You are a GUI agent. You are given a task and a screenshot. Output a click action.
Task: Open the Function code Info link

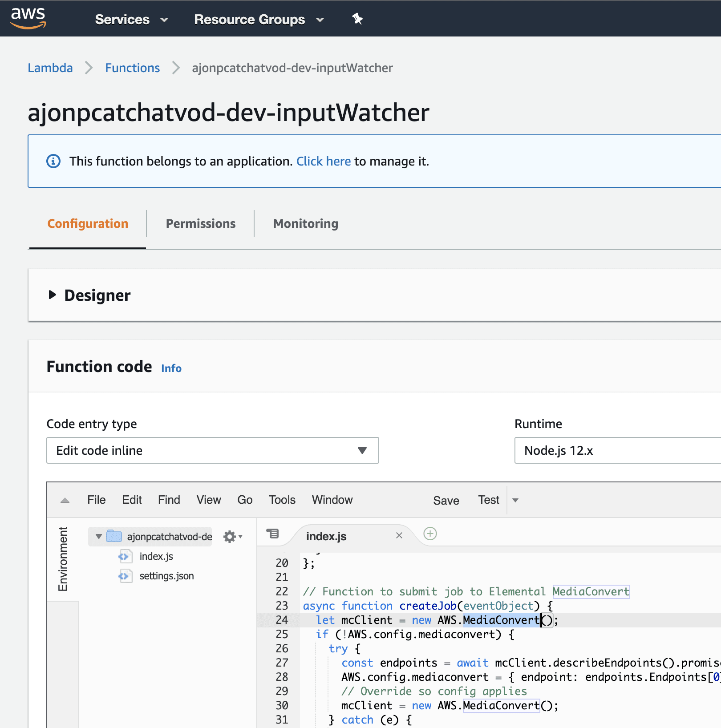click(x=171, y=368)
